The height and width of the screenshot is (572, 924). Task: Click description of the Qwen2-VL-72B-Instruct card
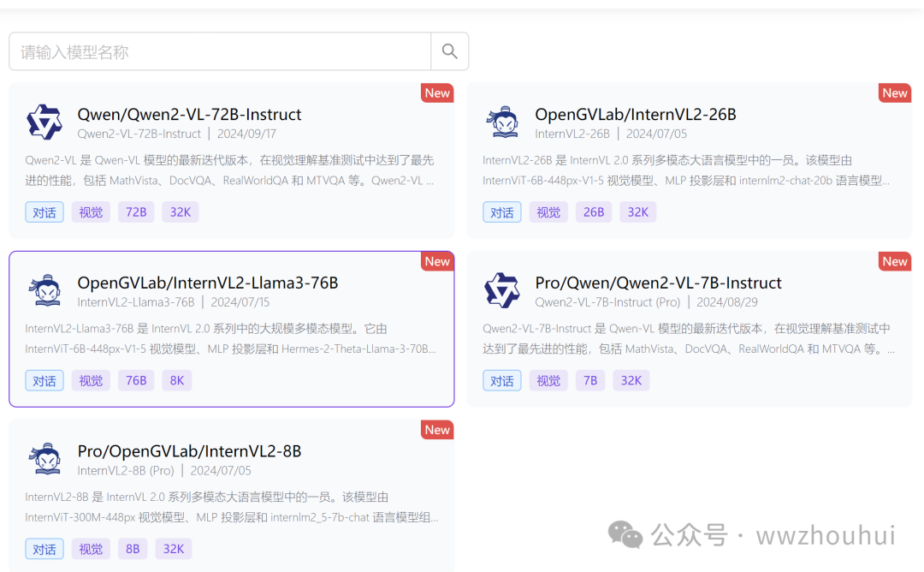[230, 170]
